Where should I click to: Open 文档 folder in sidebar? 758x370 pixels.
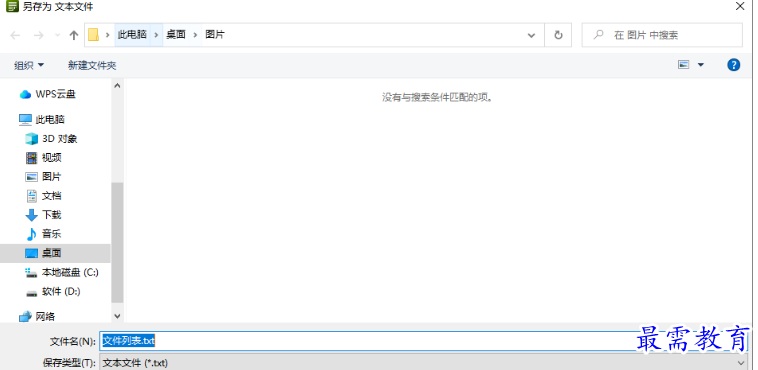click(x=52, y=196)
